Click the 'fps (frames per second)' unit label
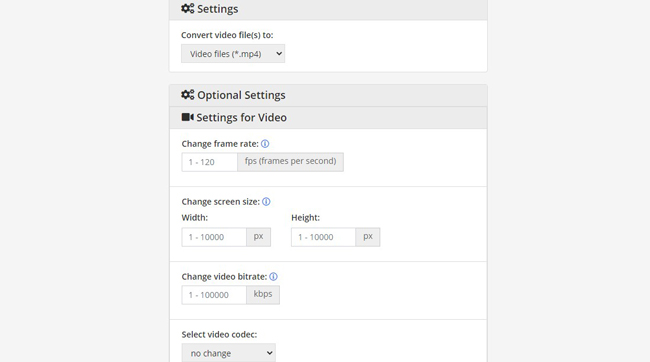Viewport: 650px width, 362px height. (290, 162)
